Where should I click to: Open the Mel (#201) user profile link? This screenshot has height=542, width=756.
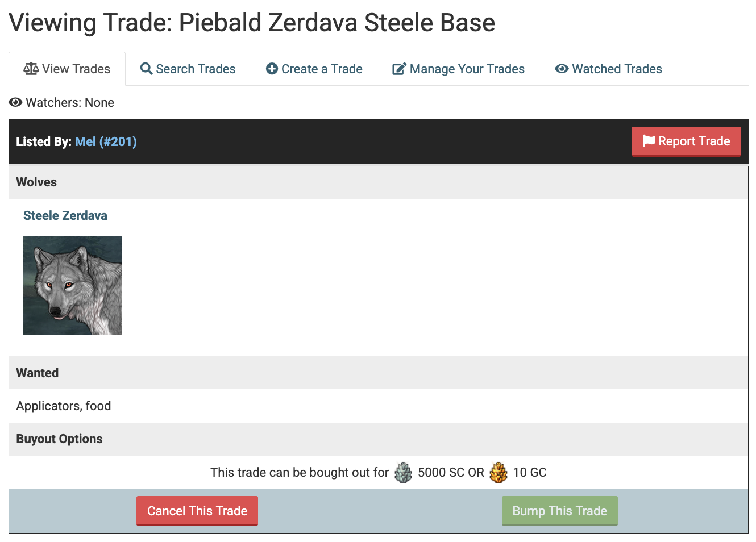click(x=106, y=141)
